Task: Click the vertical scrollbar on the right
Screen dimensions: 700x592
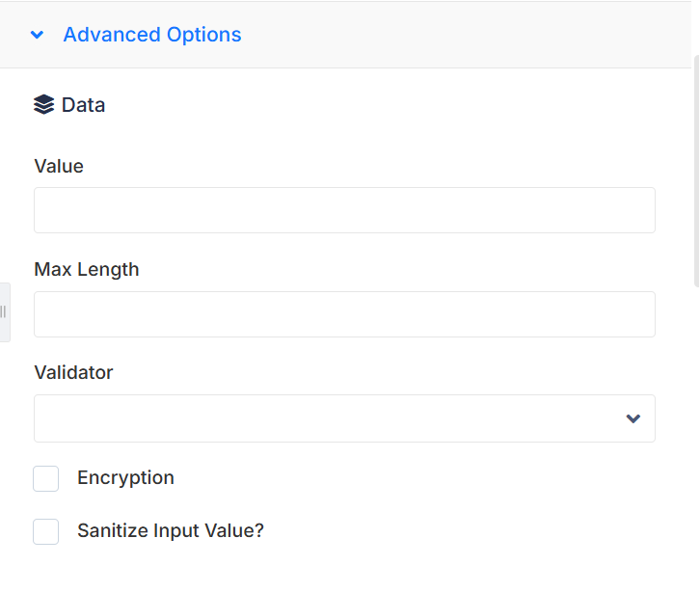Action: click(x=696, y=171)
